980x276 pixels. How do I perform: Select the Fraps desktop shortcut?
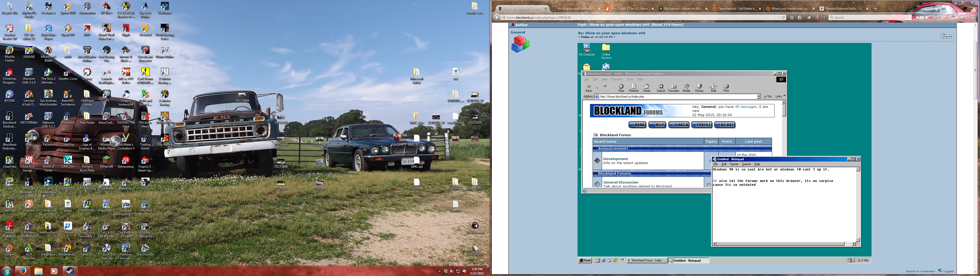pyautogui.click(x=29, y=140)
